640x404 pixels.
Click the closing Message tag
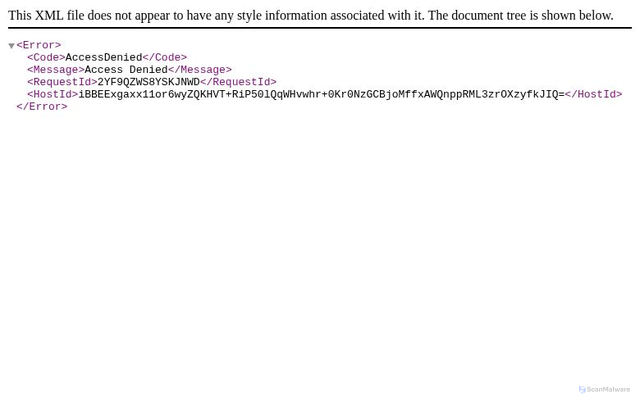click(199, 70)
